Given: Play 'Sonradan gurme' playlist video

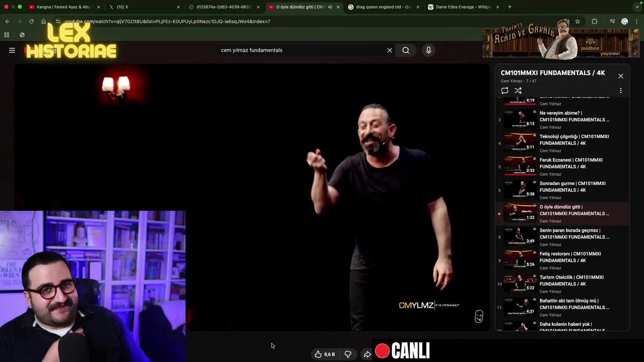Looking at the screenshot, I should (562, 190).
